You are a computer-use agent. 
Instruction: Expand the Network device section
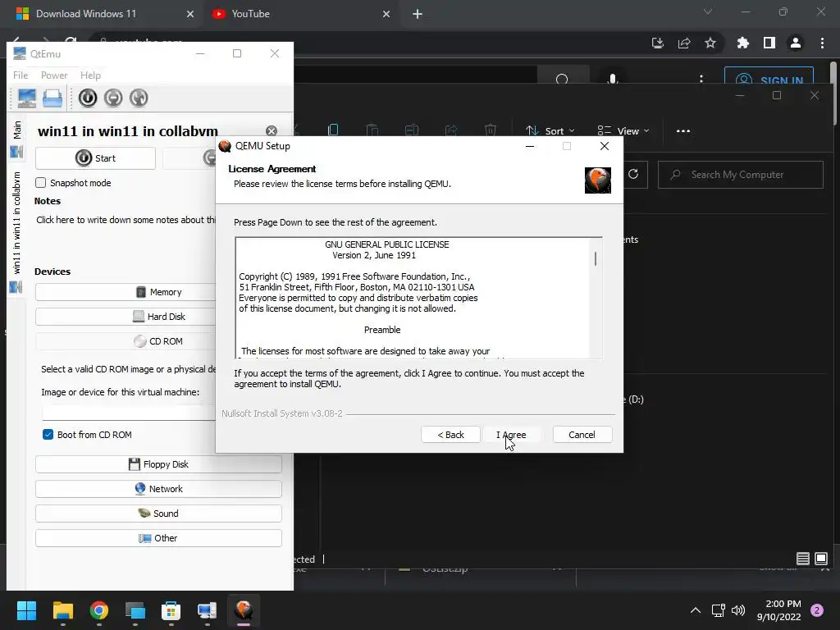(x=158, y=489)
